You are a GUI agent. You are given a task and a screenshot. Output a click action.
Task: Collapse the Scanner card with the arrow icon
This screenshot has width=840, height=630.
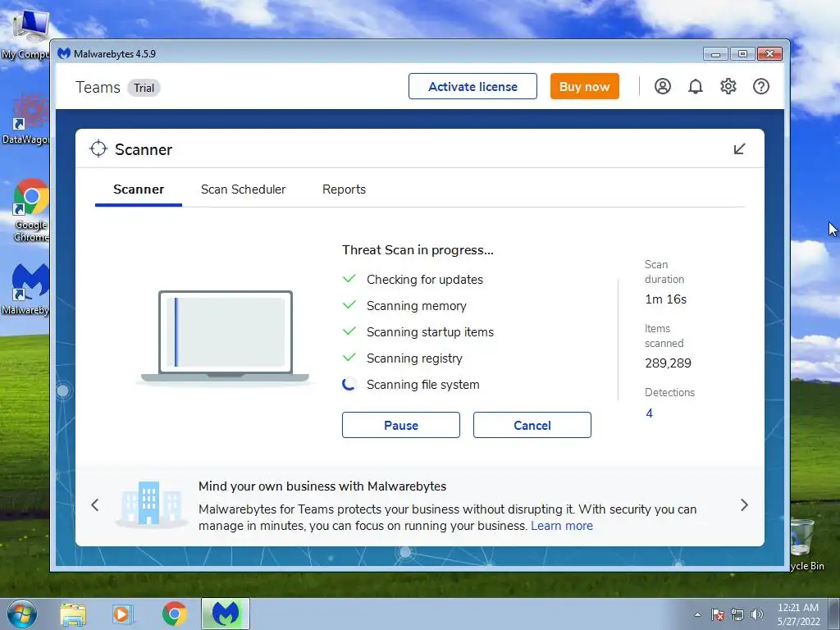coord(739,149)
